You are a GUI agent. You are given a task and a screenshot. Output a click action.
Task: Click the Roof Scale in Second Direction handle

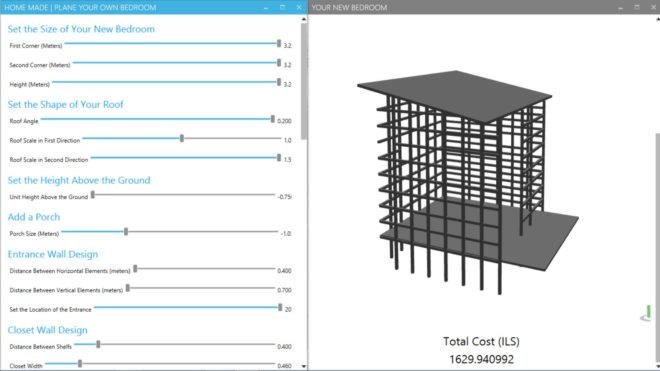[279, 157]
